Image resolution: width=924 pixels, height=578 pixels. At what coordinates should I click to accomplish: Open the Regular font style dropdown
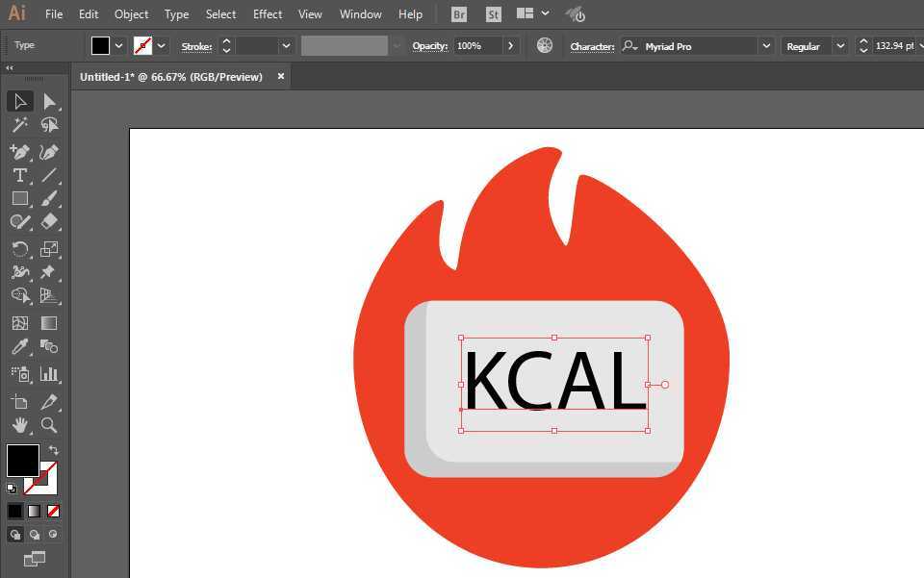(840, 46)
